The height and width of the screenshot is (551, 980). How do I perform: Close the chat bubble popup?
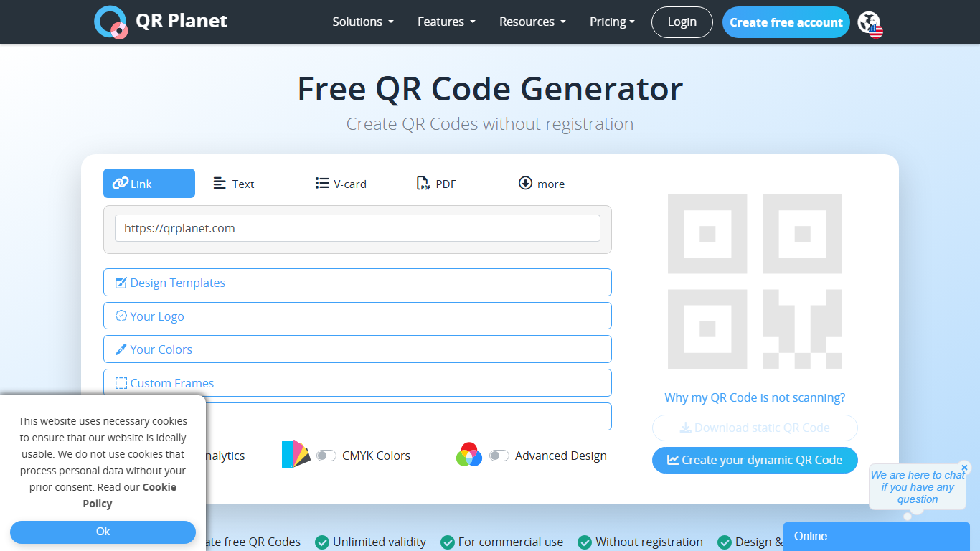[x=964, y=468]
